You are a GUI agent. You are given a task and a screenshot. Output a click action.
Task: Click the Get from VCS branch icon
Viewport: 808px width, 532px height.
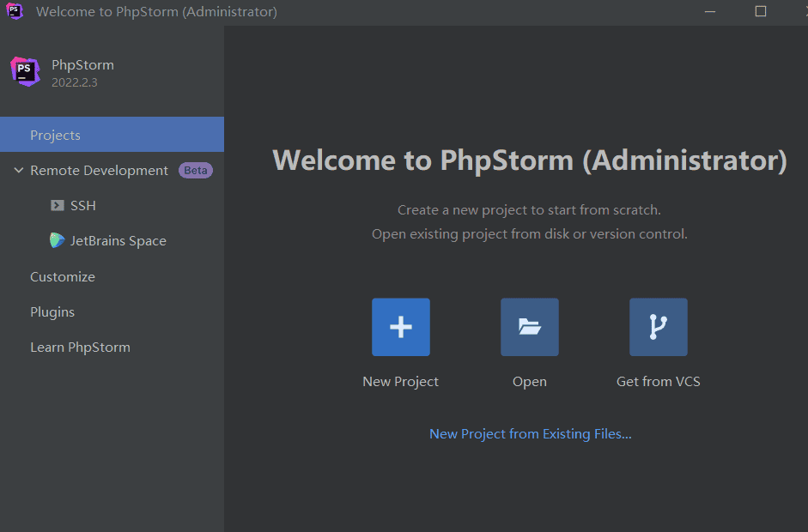click(x=658, y=327)
